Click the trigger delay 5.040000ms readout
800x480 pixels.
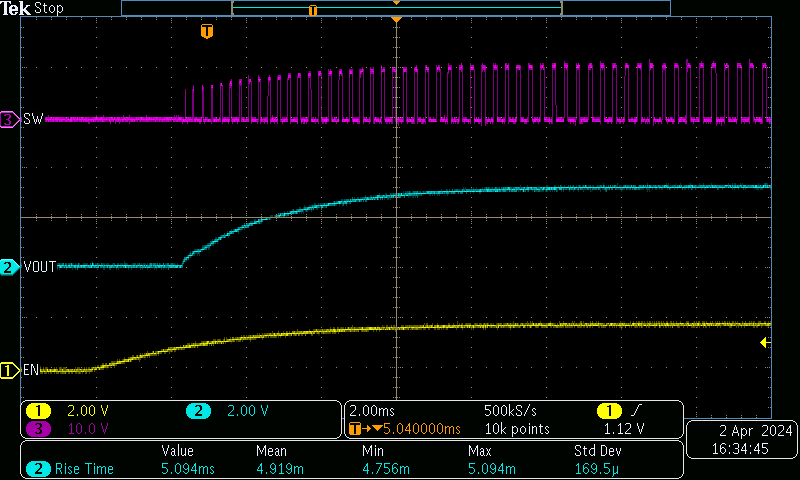click(x=421, y=429)
